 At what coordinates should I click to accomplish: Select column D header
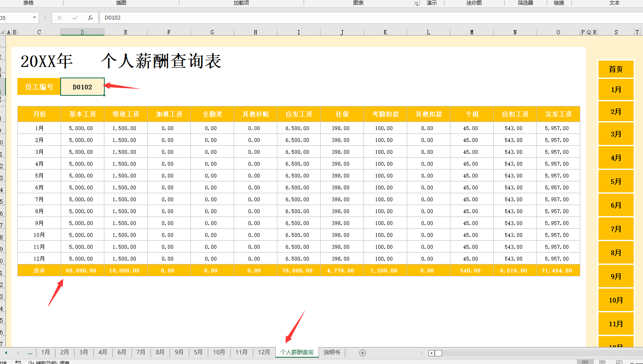click(x=82, y=32)
